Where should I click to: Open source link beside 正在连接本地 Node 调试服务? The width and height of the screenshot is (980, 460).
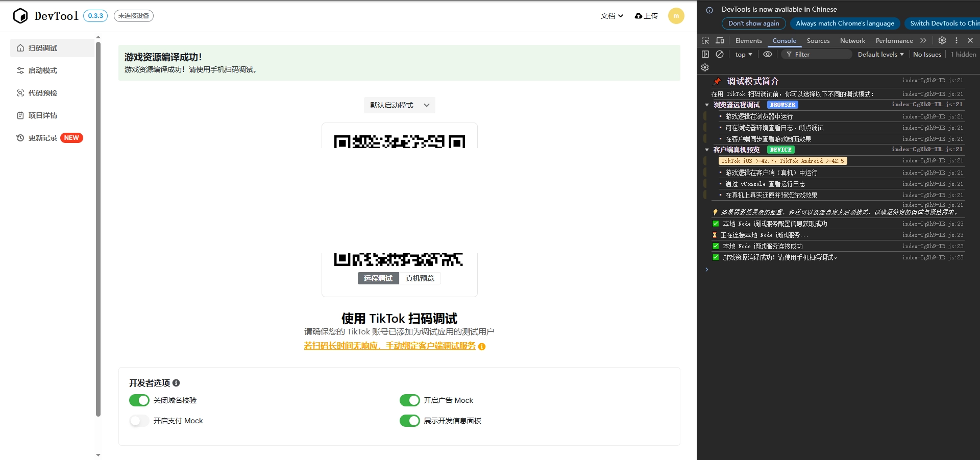pyautogui.click(x=933, y=235)
